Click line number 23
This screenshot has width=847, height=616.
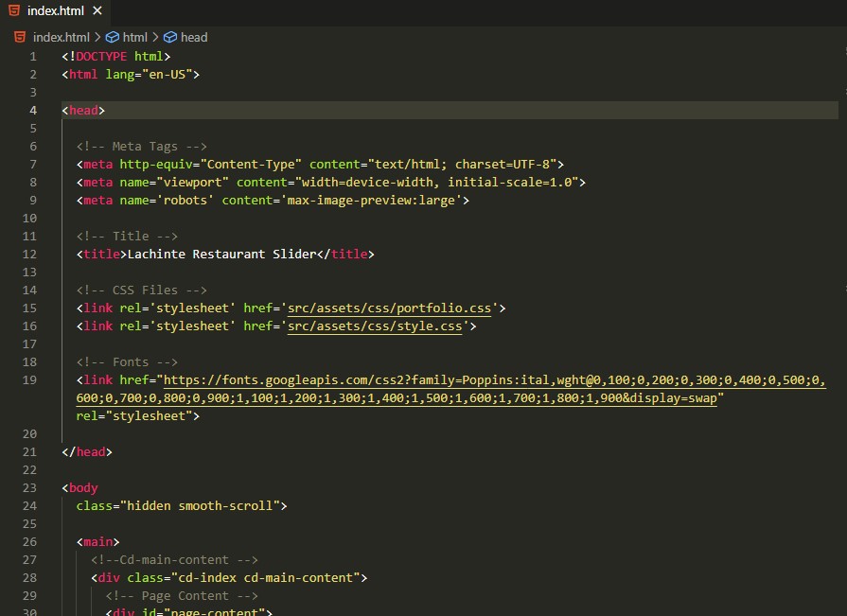click(x=29, y=488)
